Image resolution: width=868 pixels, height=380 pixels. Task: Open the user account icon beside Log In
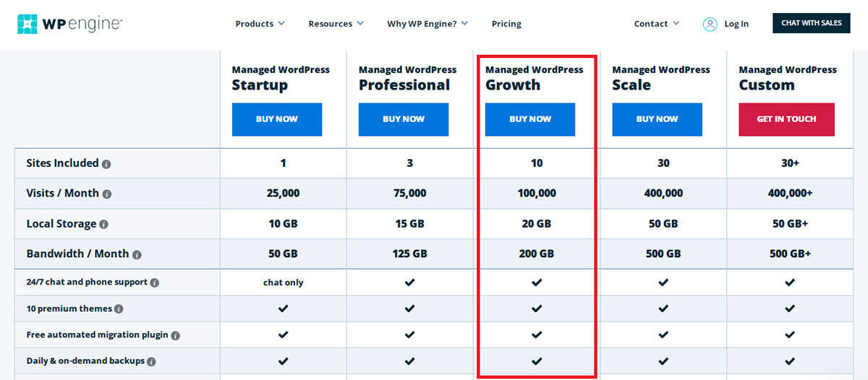click(710, 24)
